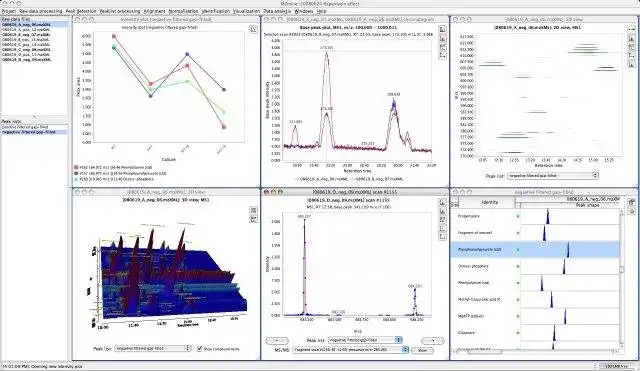Open the Raw data processing menu
Viewport: 640px width, 371px height.
(41, 11)
